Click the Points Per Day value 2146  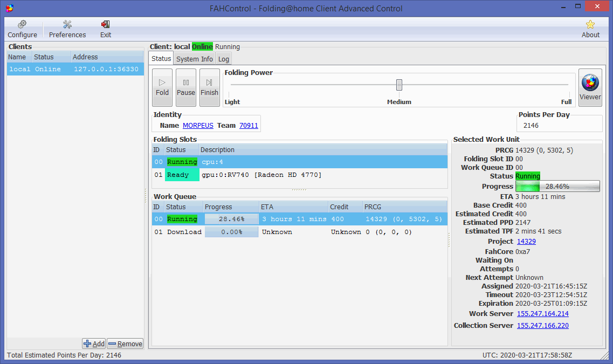(x=531, y=126)
